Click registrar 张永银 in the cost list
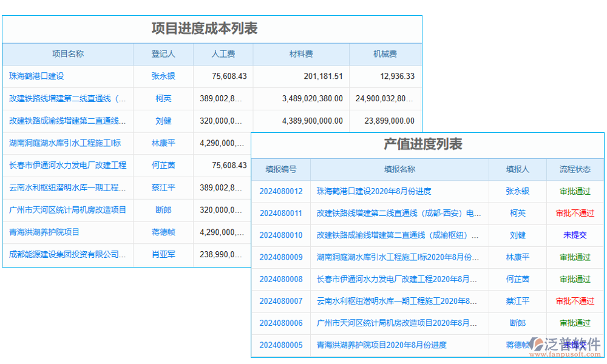Image resolution: width=607 pixels, height=364 pixels. [163, 76]
